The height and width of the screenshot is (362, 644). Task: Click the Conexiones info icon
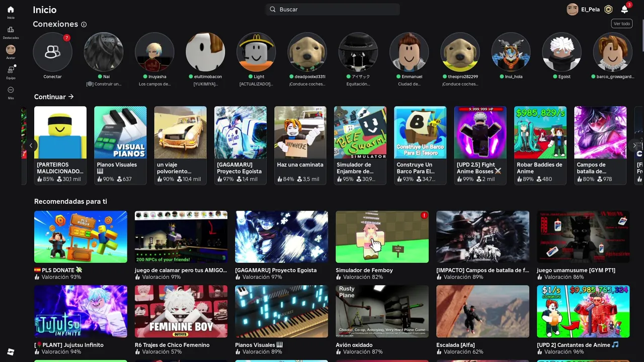coord(84,24)
